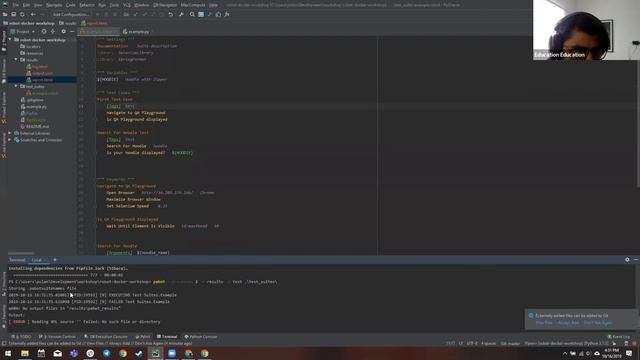Open the VCS menu
The image size is (640, 360).
click(127, 5)
